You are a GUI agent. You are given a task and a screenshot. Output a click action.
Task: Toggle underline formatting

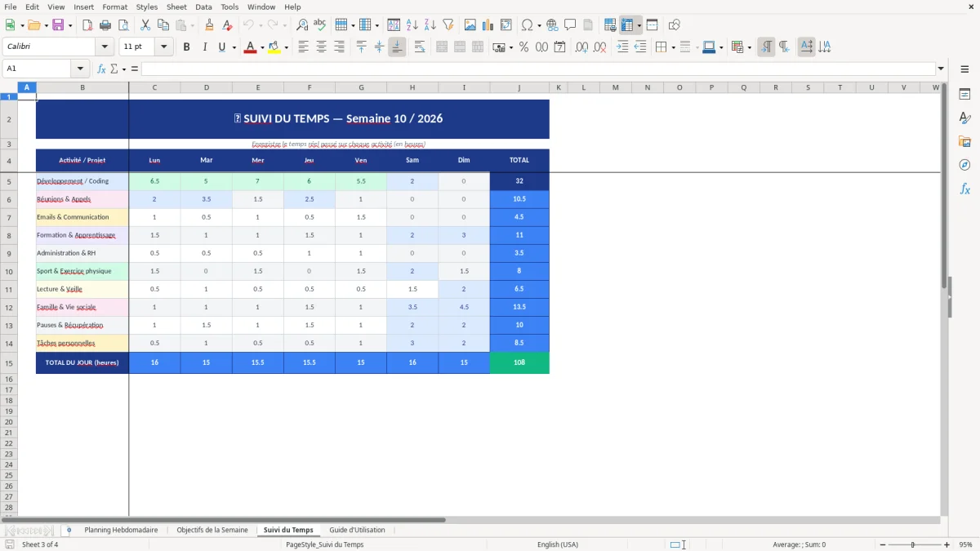tap(221, 47)
